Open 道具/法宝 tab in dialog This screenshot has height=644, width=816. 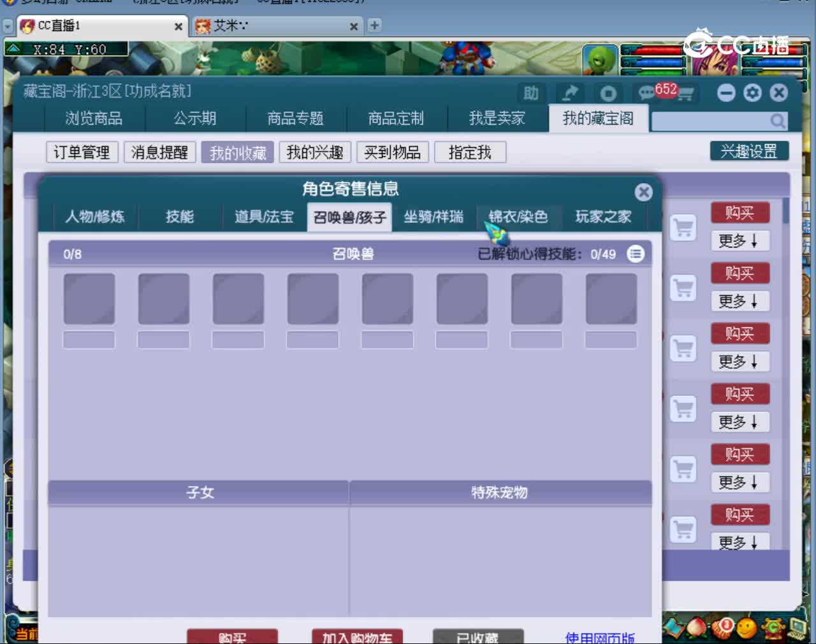[264, 217]
